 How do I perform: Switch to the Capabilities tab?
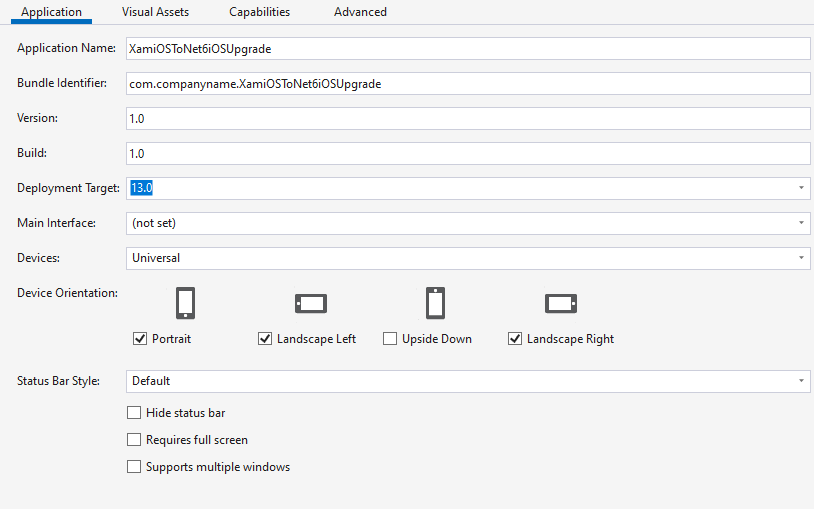(260, 12)
